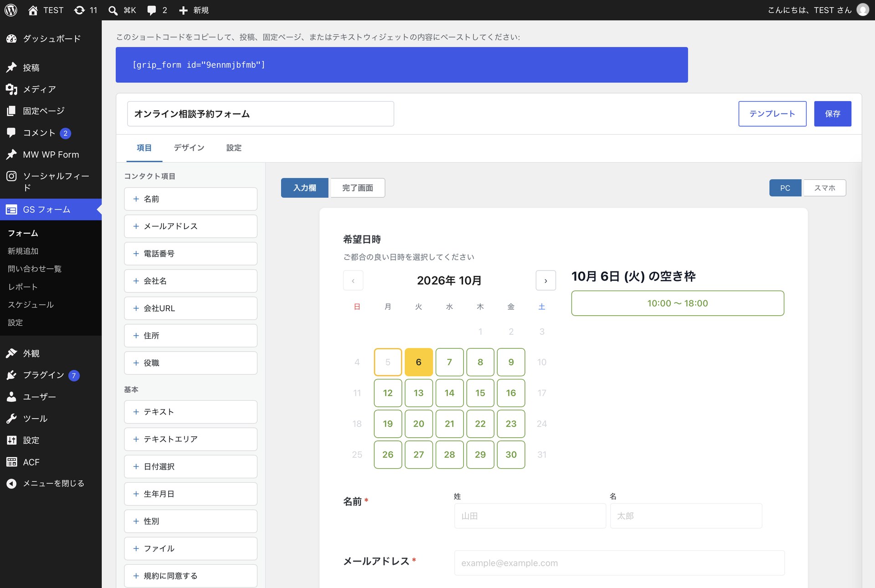The width and height of the screenshot is (875, 588).
Task: Open the ユーザー sidebar icon
Action: pyautogui.click(x=11, y=397)
